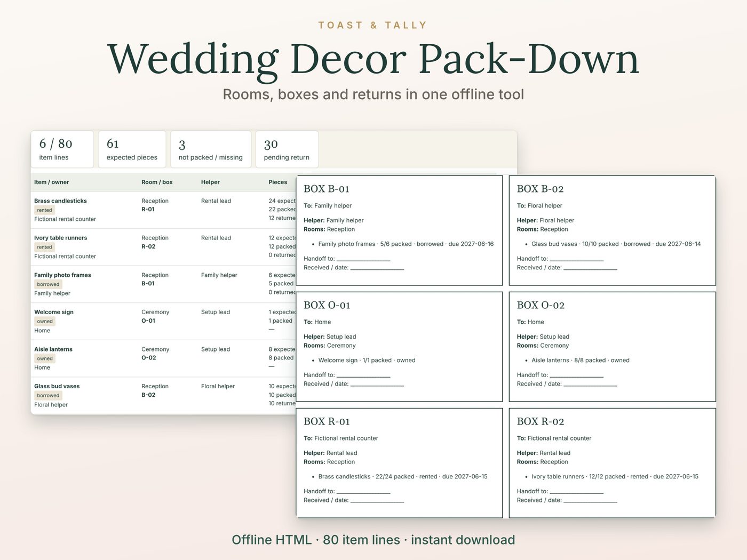Click the 'rented' tag under Ivory table runners

(x=45, y=247)
